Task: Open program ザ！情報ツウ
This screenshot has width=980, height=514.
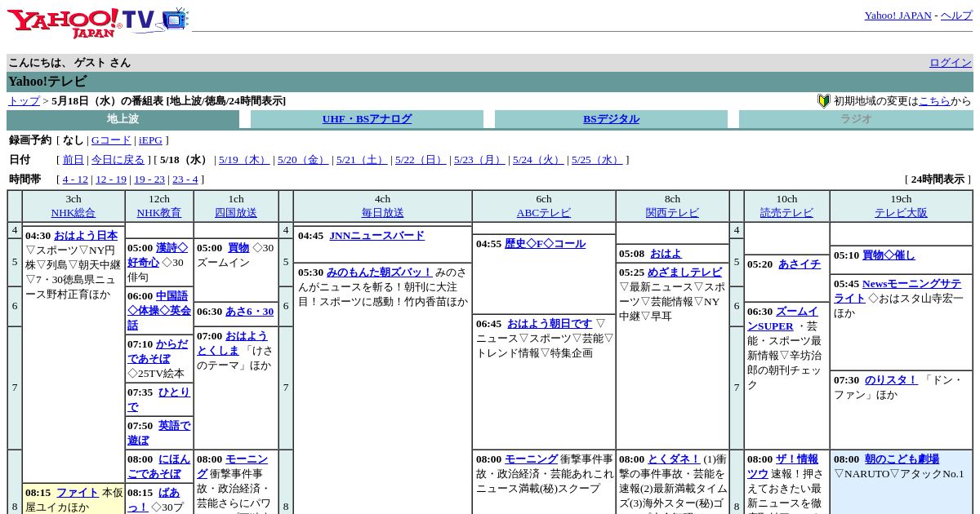Action: [x=782, y=467]
